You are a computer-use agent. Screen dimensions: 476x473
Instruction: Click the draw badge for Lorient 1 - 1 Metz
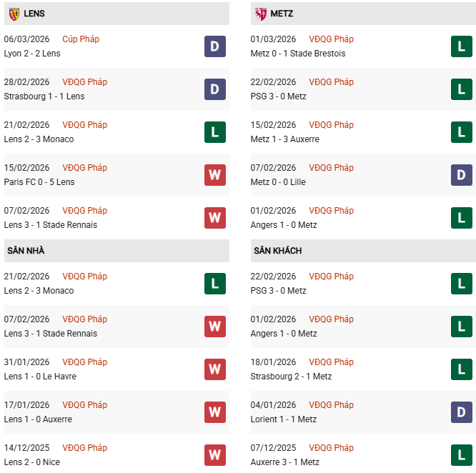click(x=462, y=412)
